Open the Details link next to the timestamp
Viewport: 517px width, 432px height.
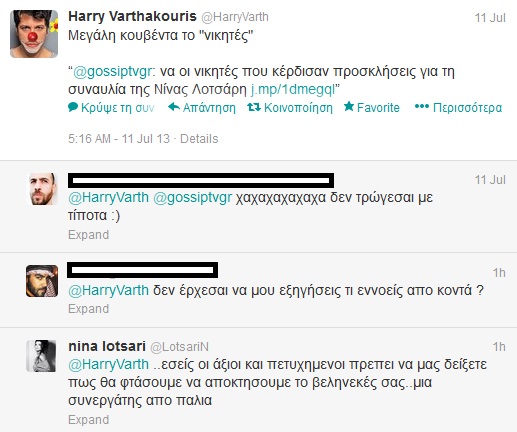(x=199, y=139)
